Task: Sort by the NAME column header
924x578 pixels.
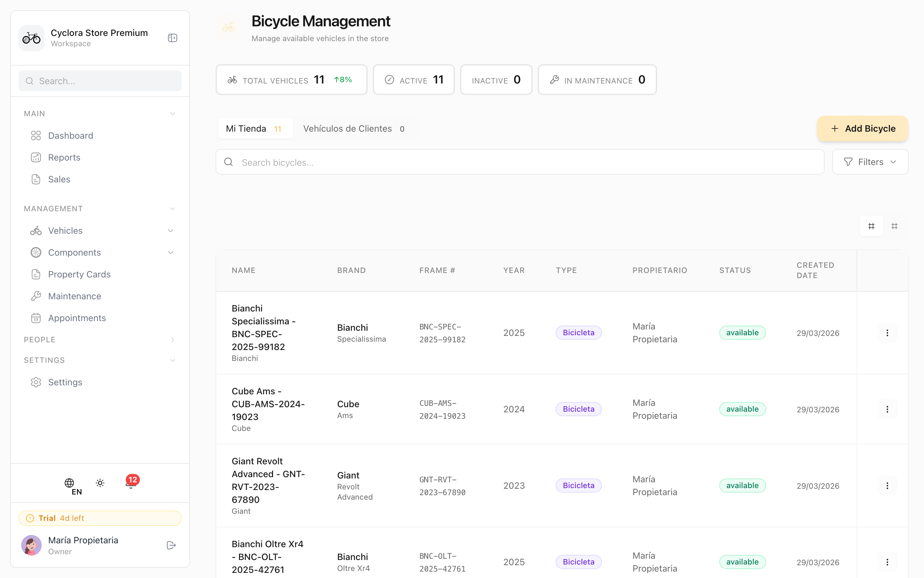Action: click(x=244, y=270)
